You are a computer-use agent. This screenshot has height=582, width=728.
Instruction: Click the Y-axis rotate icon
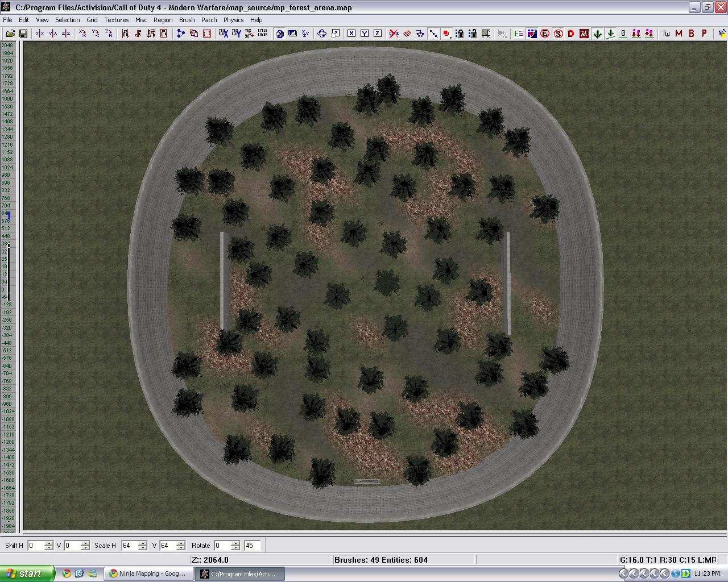(x=96, y=34)
